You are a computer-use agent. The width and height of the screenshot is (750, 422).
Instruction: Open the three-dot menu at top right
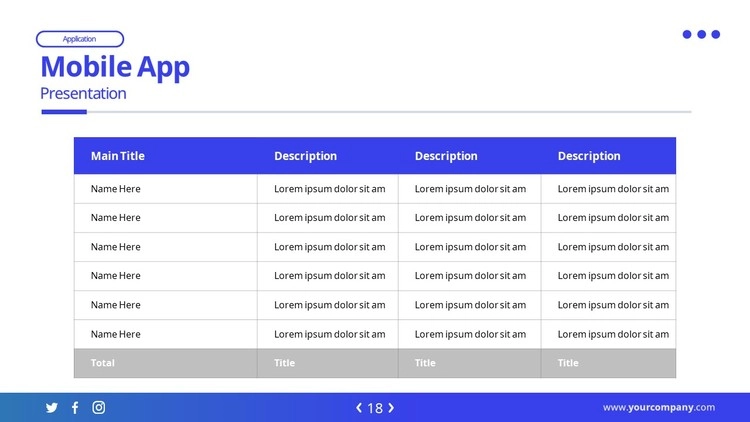(701, 34)
